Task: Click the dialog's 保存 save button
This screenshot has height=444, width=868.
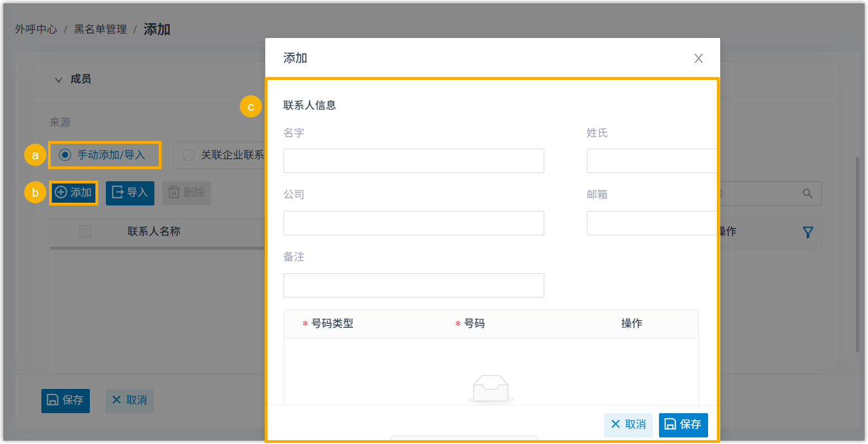Action: 683,425
